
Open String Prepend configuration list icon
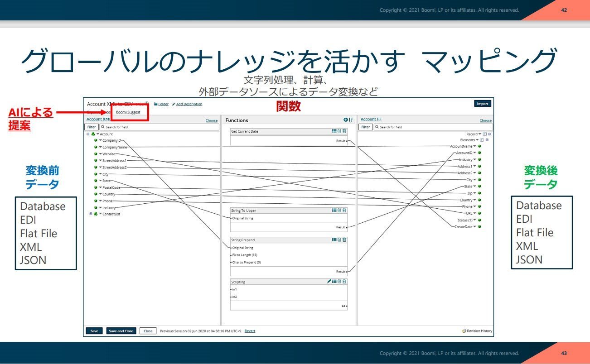334,240
